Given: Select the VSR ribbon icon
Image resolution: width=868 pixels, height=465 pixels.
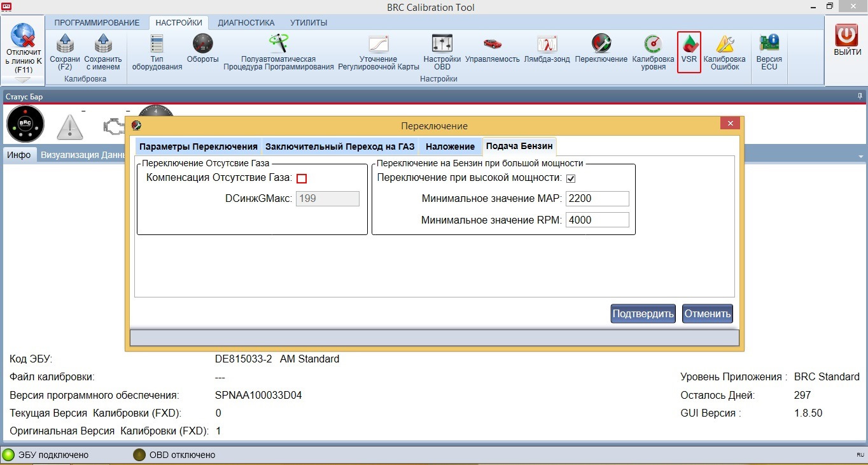Looking at the screenshot, I should 689,52.
